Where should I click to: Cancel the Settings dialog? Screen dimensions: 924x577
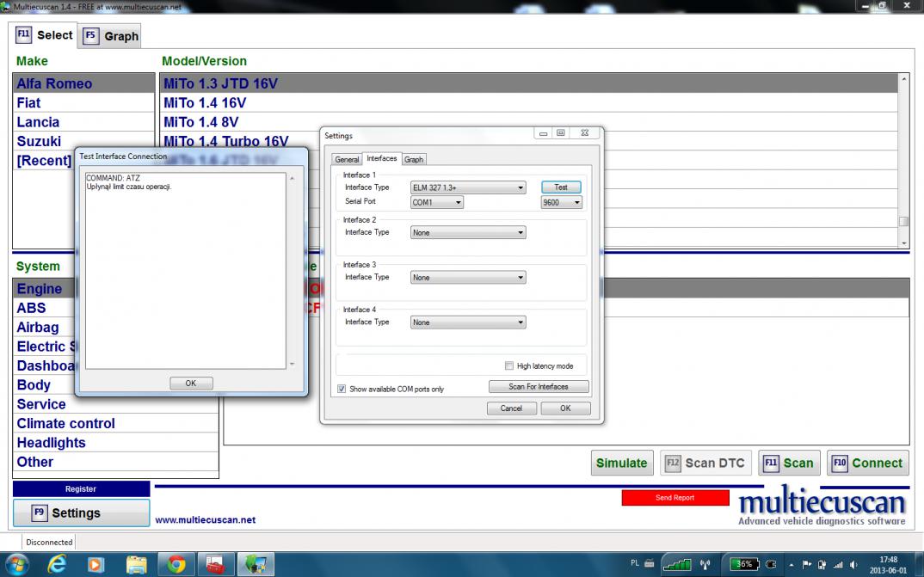[x=512, y=408]
